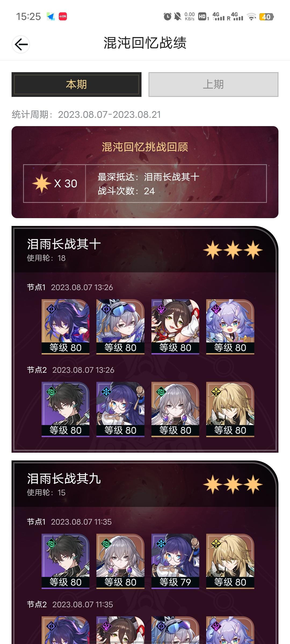The height and width of the screenshot is (644, 290).
Task: Select Seele portrait in 其十 节点1
Action: pyautogui.click(x=66, y=327)
